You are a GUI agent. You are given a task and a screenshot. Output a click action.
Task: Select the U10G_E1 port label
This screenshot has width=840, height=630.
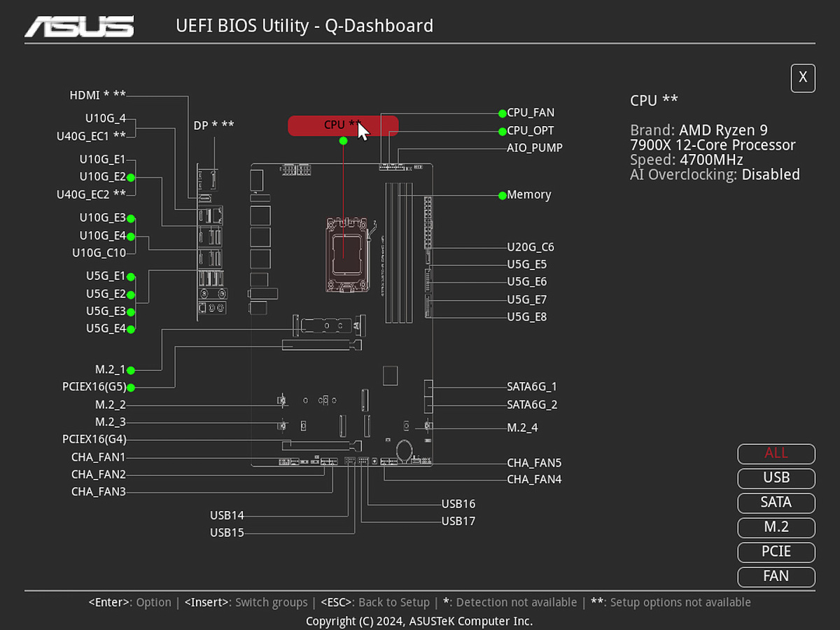click(x=102, y=160)
